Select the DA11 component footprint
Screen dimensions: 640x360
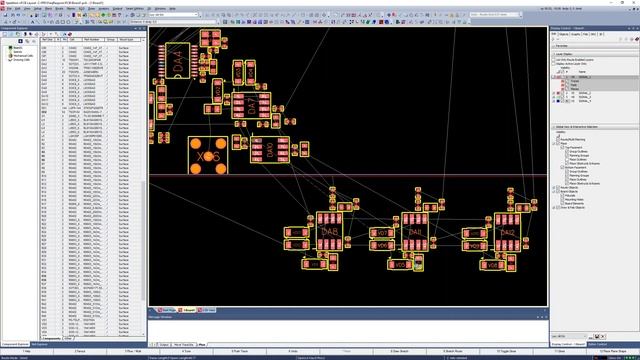coord(415,232)
